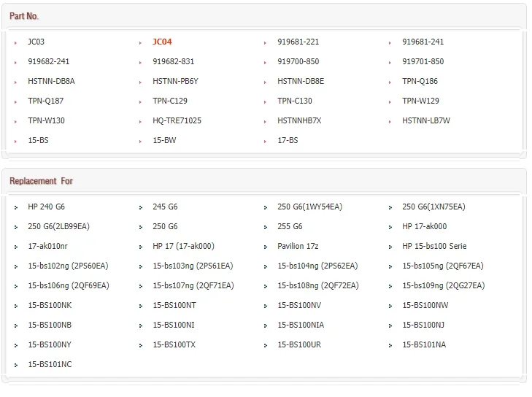Pick model 15-bs107ng (2QF71EA)
This screenshot has height=397, width=532.
(193, 285)
